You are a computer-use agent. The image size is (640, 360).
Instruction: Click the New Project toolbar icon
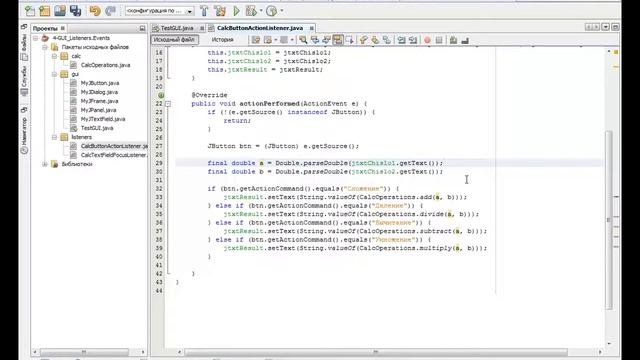pyautogui.click(x=44, y=11)
